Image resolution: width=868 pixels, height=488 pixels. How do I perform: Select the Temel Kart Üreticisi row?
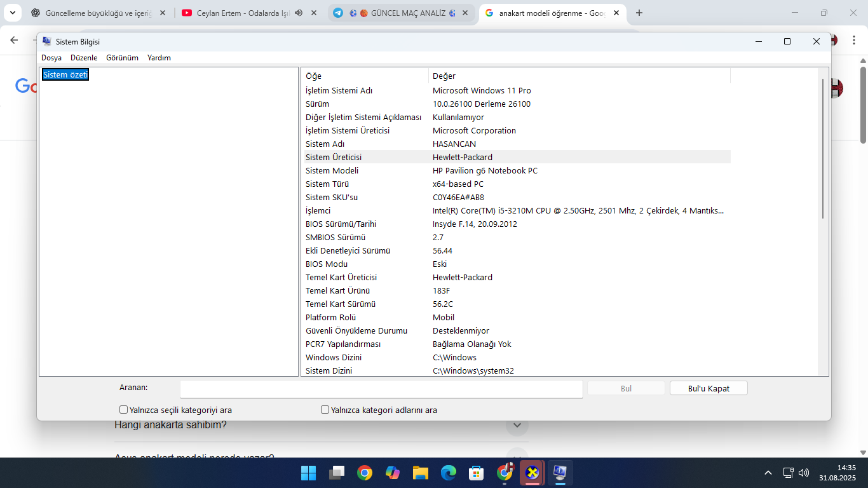click(516, 278)
